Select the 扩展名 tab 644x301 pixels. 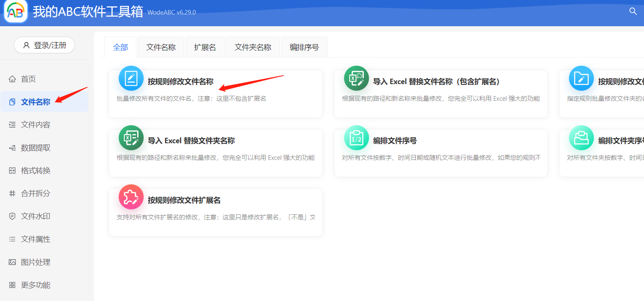[x=205, y=47]
